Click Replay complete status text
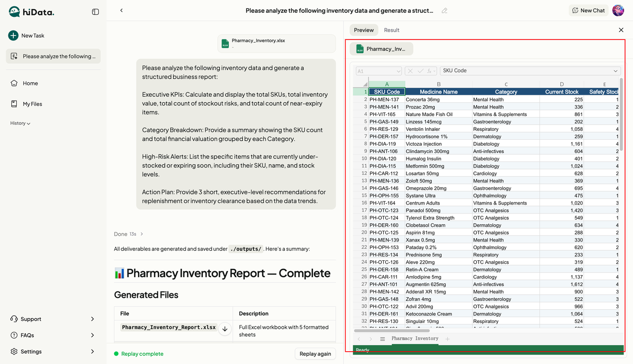 coord(142,354)
